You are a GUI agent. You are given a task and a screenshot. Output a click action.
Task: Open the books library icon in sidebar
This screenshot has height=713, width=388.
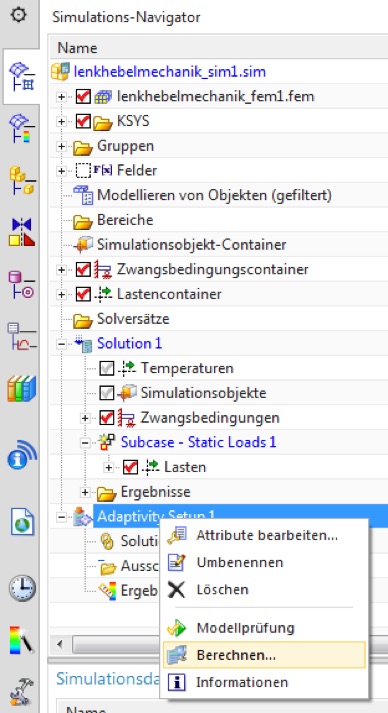(x=21, y=389)
